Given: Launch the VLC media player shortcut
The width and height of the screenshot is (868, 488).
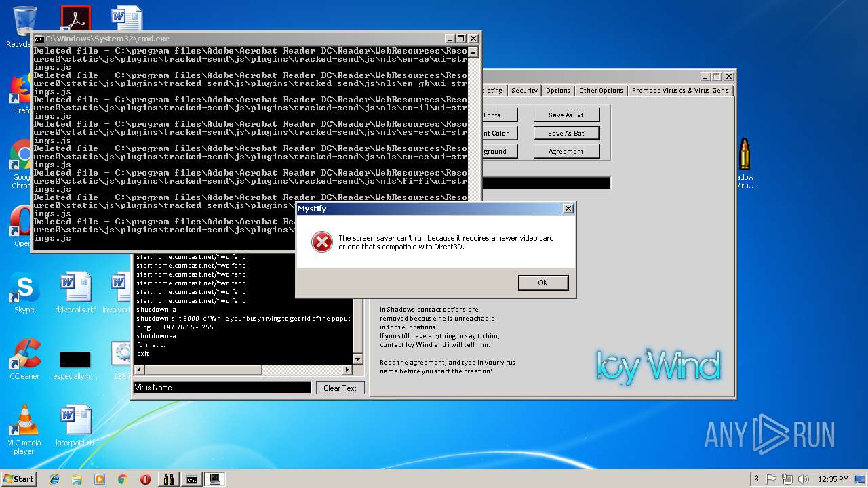Looking at the screenshot, I should click(24, 429).
